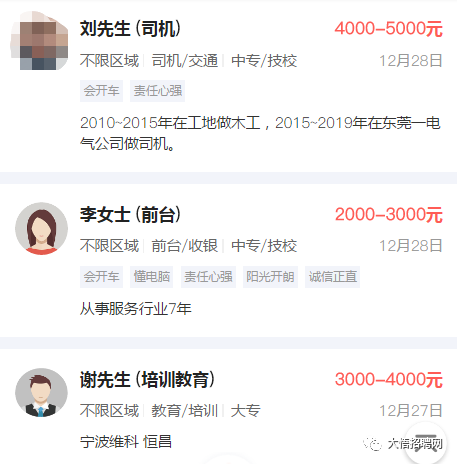
Task: Click the 3000-4000元 salary label
Action: (x=389, y=379)
